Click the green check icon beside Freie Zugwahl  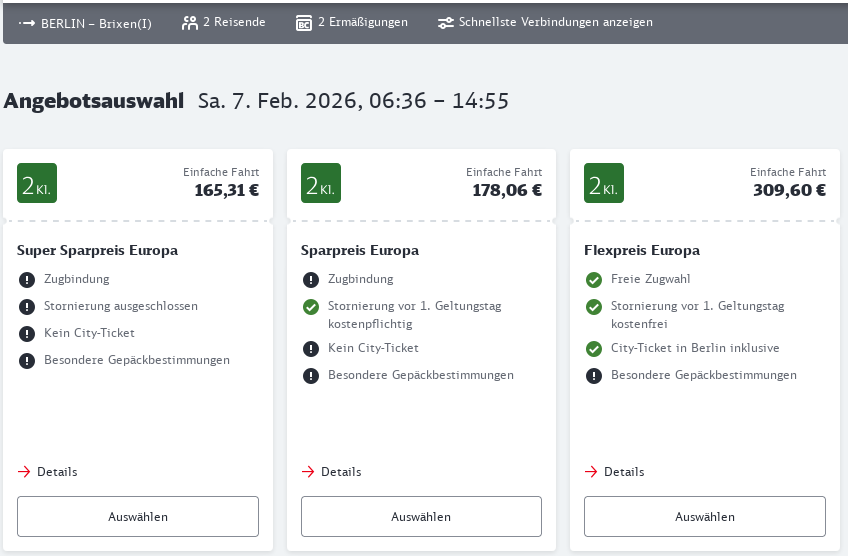pyautogui.click(x=593, y=280)
